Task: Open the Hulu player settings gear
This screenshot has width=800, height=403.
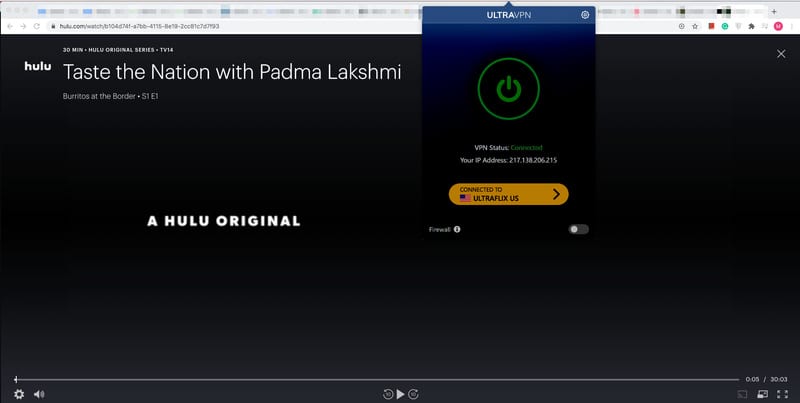Action: click(19, 394)
